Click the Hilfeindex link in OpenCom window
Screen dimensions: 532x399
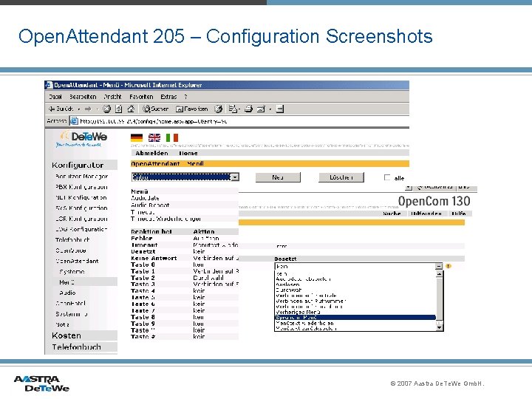(426, 214)
